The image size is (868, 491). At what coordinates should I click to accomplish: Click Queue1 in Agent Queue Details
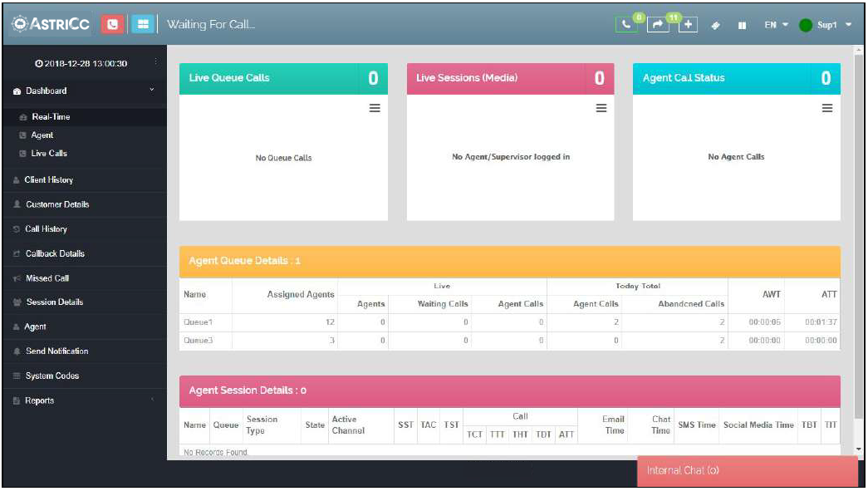click(x=199, y=322)
